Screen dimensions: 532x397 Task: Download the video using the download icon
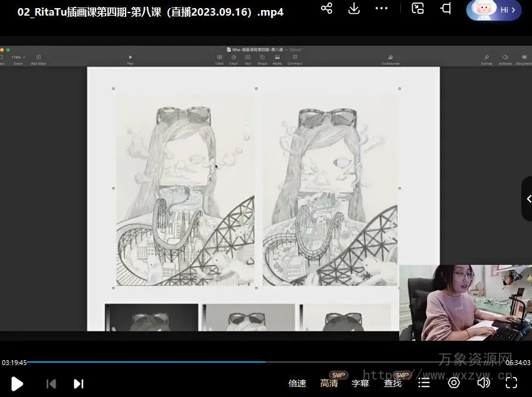pos(354,8)
